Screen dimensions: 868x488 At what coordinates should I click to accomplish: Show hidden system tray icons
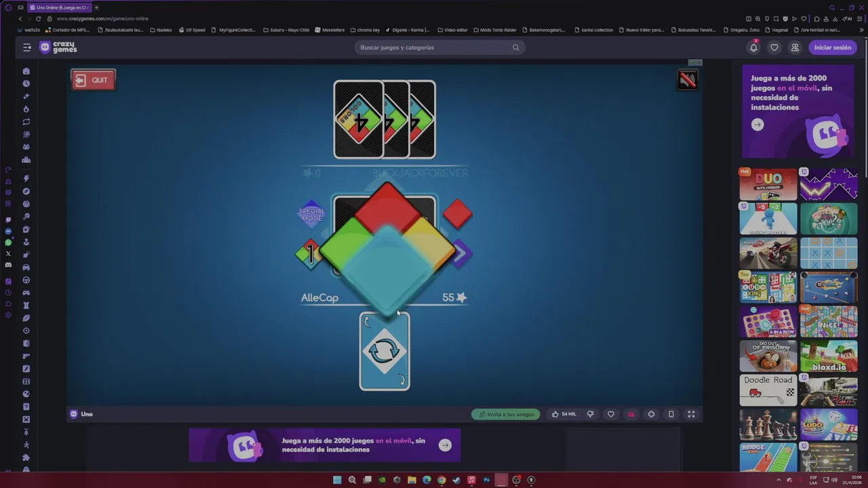coord(778,480)
